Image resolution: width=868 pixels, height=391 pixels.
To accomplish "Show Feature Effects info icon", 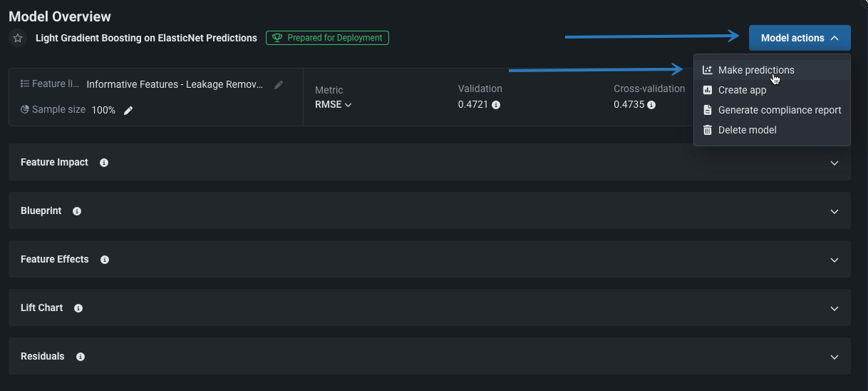I will (x=105, y=260).
